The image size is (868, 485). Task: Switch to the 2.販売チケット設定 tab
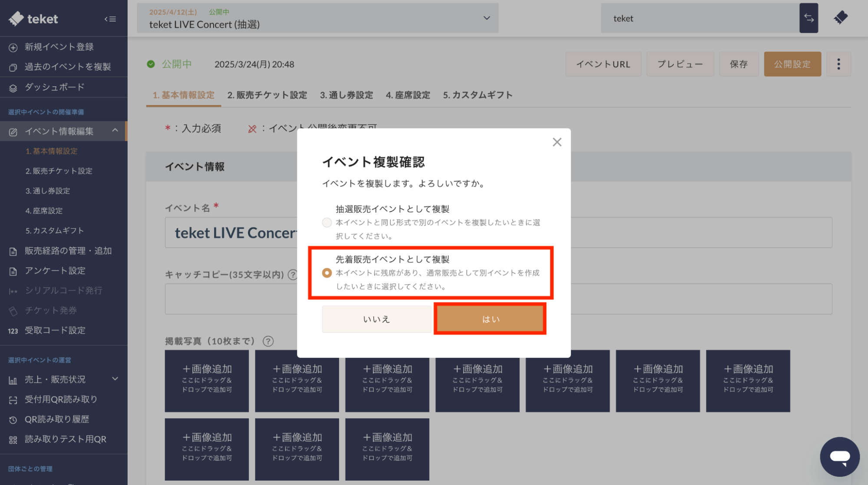coord(266,95)
